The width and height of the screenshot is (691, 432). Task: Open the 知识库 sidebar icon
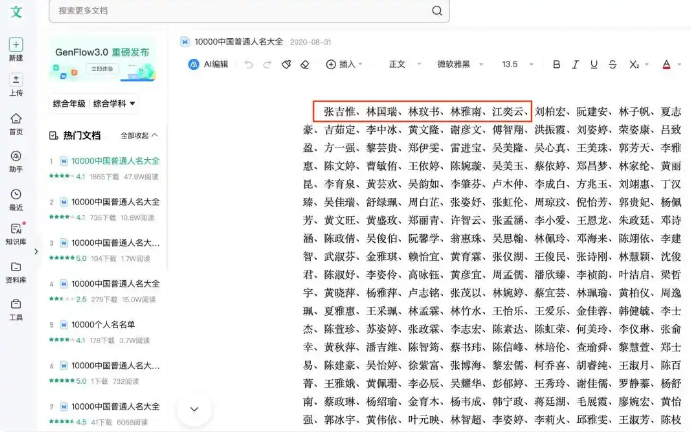[x=16, y=228]
